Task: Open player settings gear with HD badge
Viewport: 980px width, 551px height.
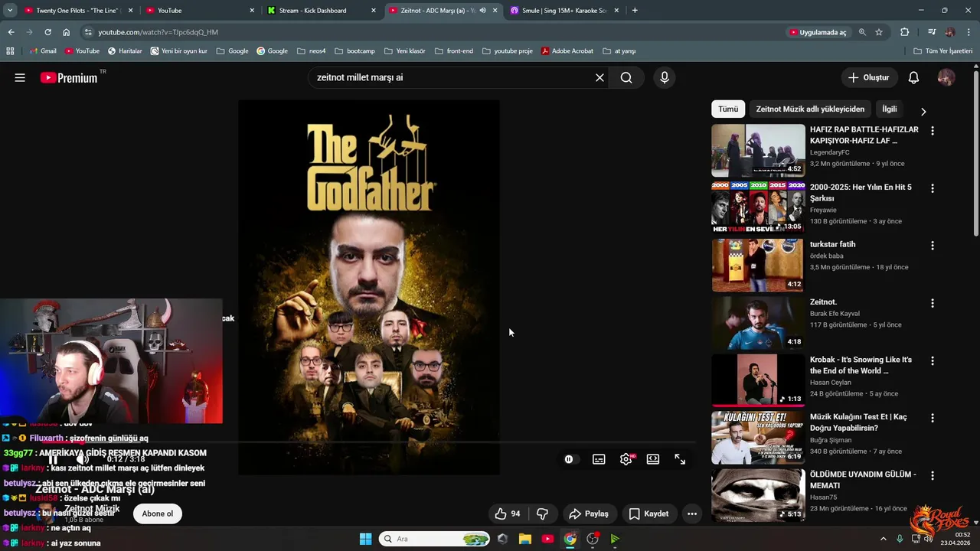Action: (626, 459)
